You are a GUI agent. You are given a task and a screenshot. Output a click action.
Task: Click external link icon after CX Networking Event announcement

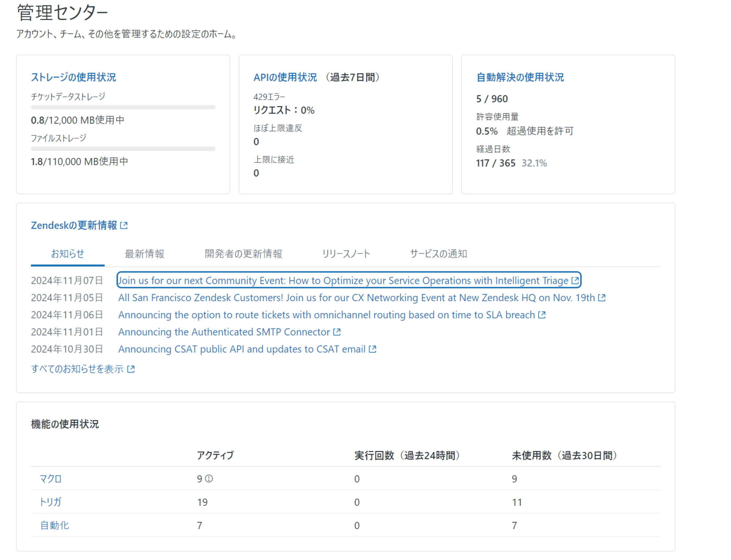602,298
